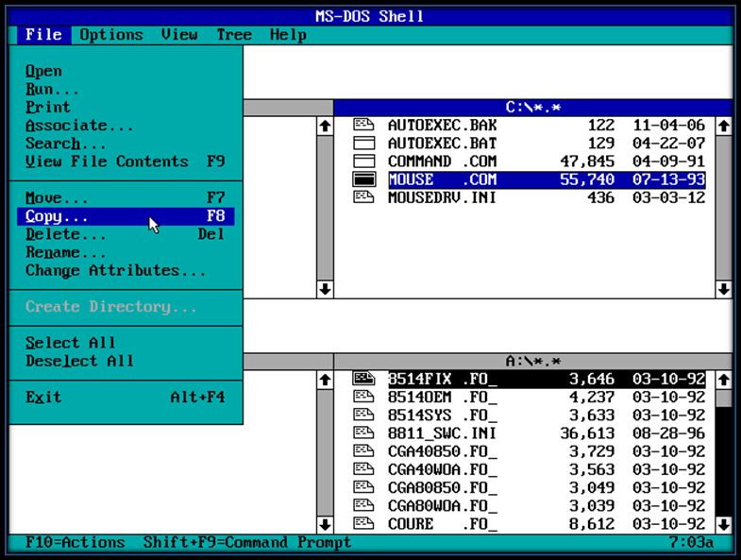741x560 pixels.
Task: Choose Search... from the File menu
Action: pyautogui.click(x=126, y=144)
